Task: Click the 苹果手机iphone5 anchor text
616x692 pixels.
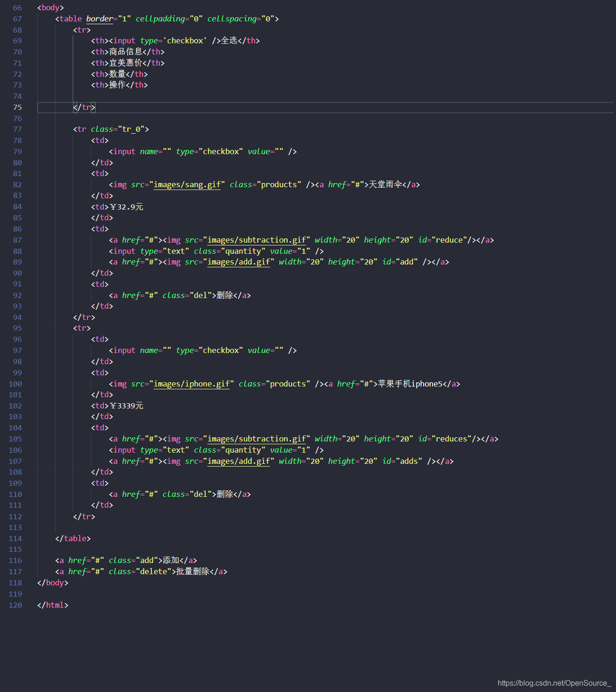Action: (x=410, y=384)
